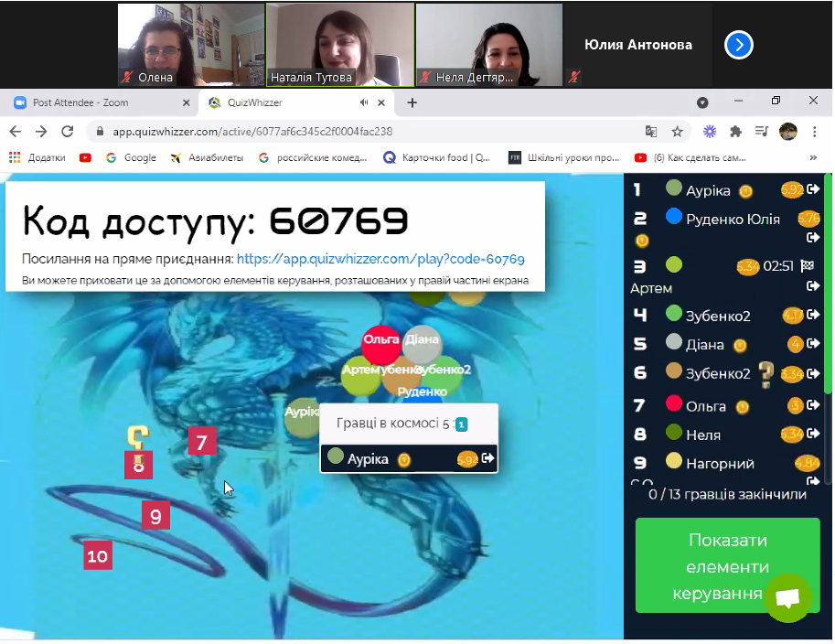Click the next participants arrow button
Screen dimensions: 835x644
point(738,45)
